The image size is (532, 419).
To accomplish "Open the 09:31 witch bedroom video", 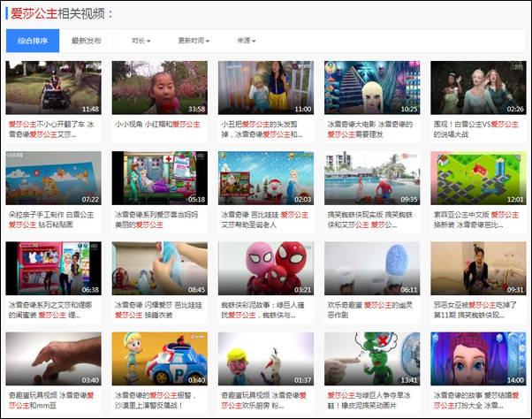I will 478,269.
